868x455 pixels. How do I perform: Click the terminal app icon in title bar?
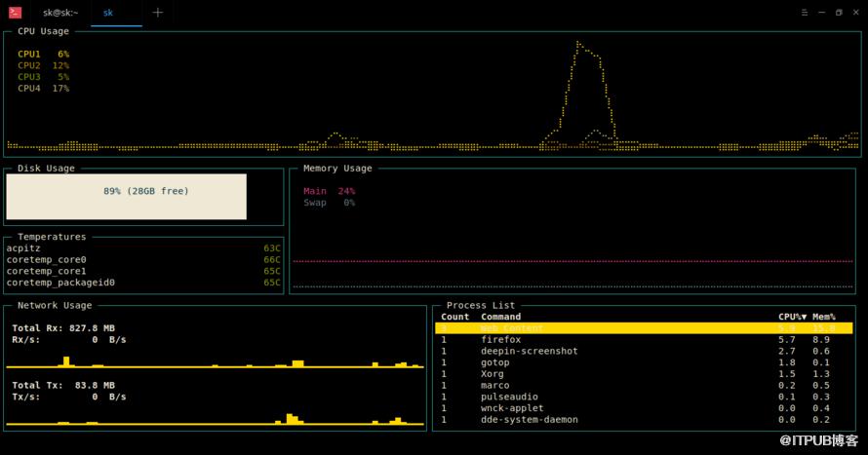(15, 12)
